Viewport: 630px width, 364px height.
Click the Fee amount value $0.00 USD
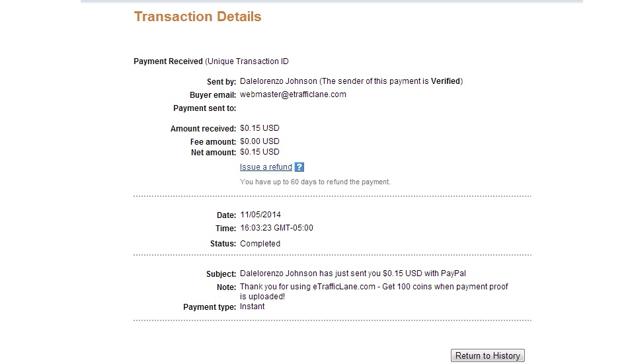pos(260,141)
